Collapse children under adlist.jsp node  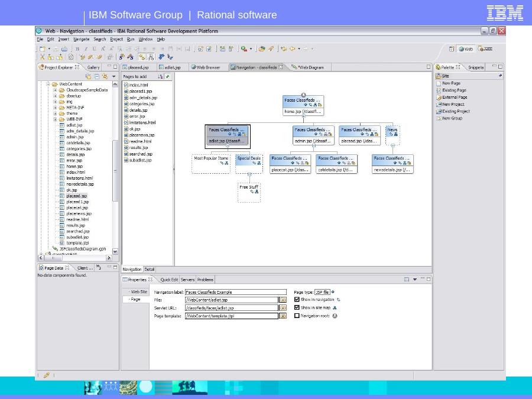228,146
